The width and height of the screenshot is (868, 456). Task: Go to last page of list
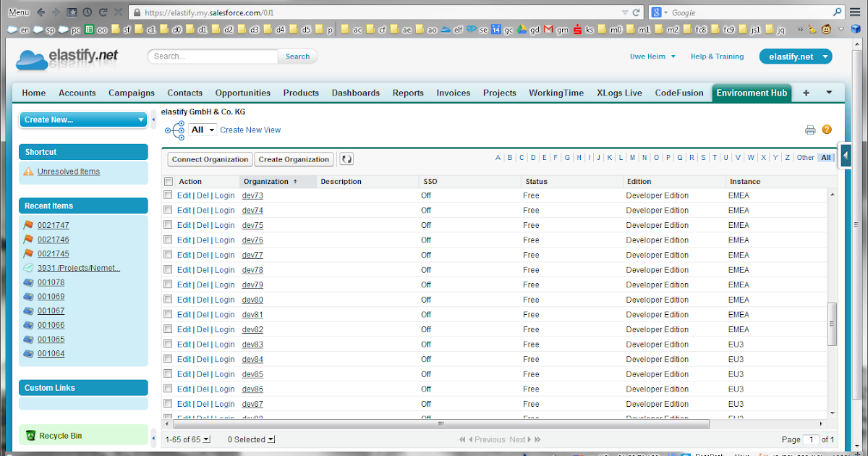click(537, 439)
